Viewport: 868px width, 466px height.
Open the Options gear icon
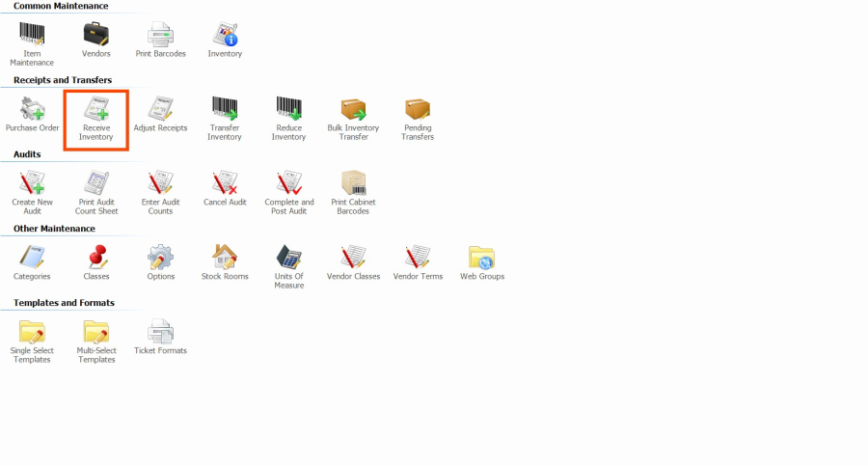coord(160,258)
